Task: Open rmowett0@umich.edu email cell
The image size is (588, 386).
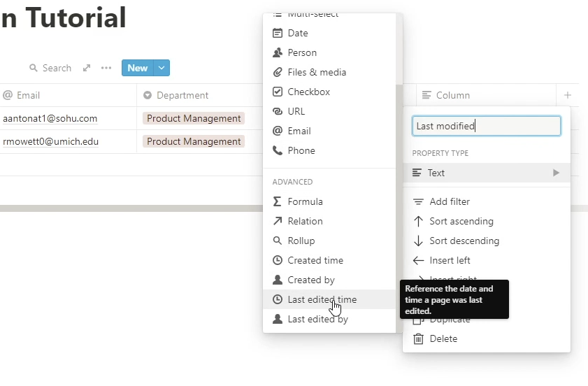Action: 68,141
